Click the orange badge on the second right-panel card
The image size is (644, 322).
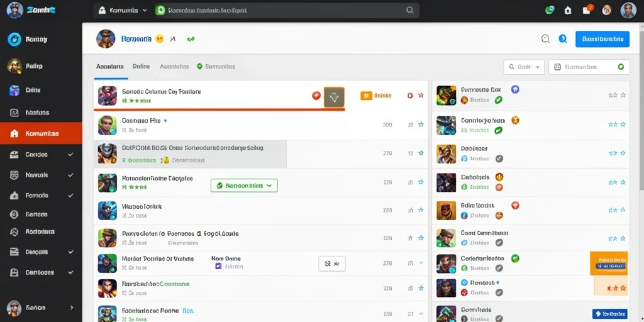pyautogui.click(x=516, y=120)
